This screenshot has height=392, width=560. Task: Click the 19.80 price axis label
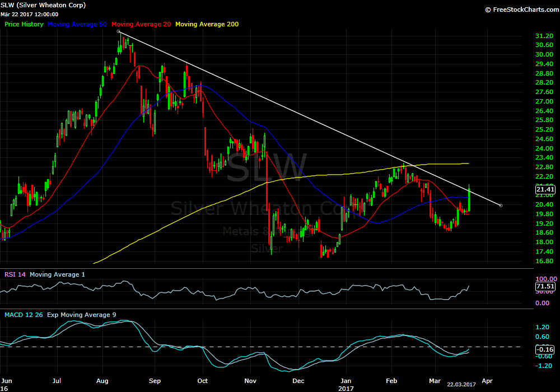point(544,214)
